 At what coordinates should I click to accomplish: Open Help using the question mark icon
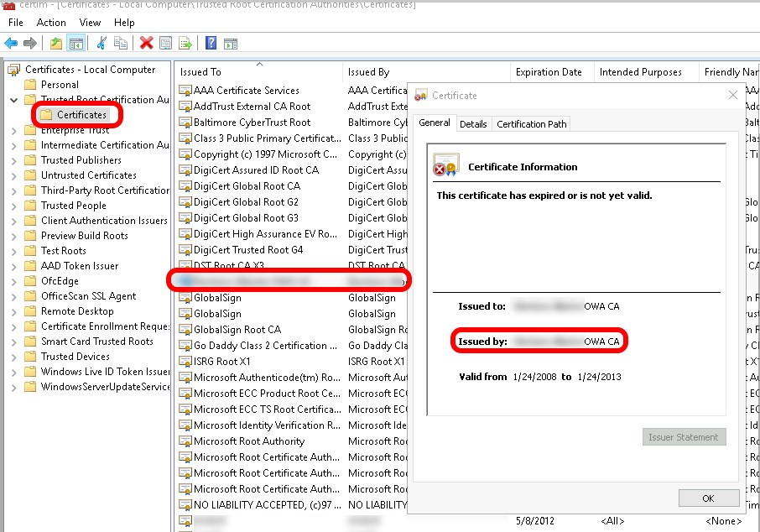pyautogui.click(x=211, y=42)
